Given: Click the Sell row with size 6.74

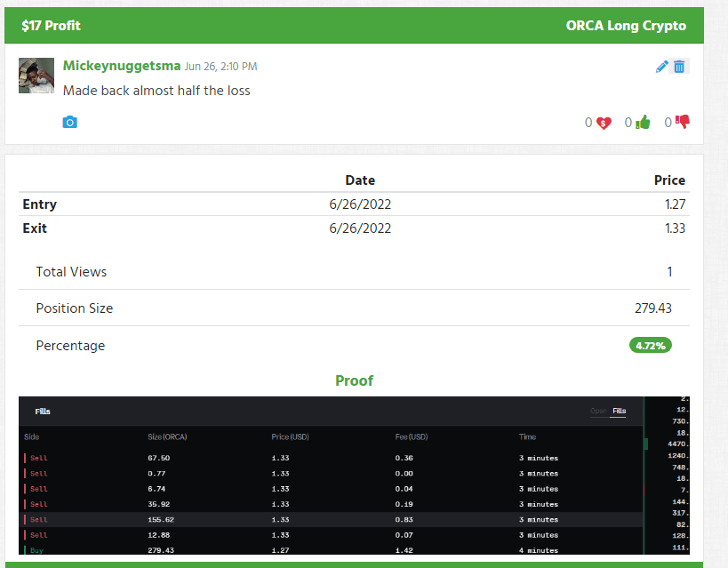Looking at the screenshot, I should (x=331, y=489).
